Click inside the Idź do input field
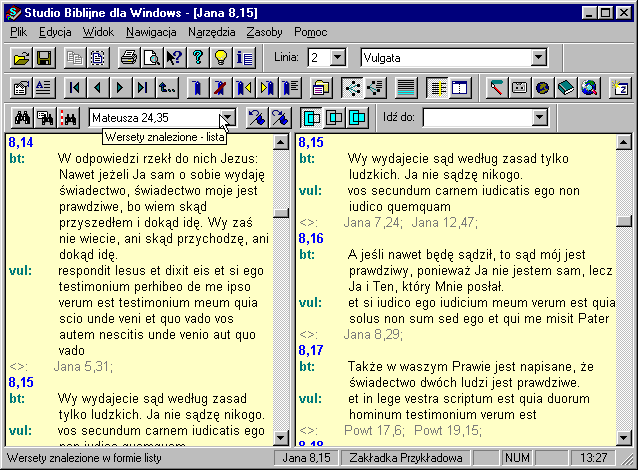This screenshot has width=638, height=470. pos(478,118)
